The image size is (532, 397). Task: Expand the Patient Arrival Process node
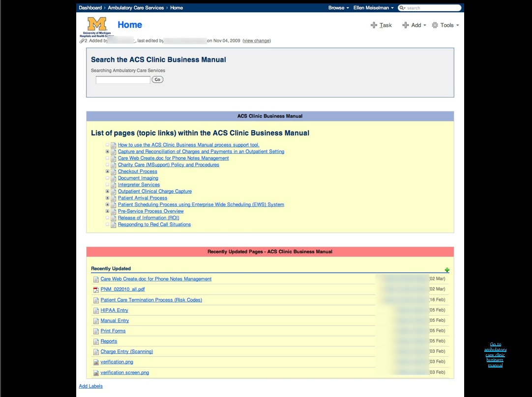coord(108,198)
